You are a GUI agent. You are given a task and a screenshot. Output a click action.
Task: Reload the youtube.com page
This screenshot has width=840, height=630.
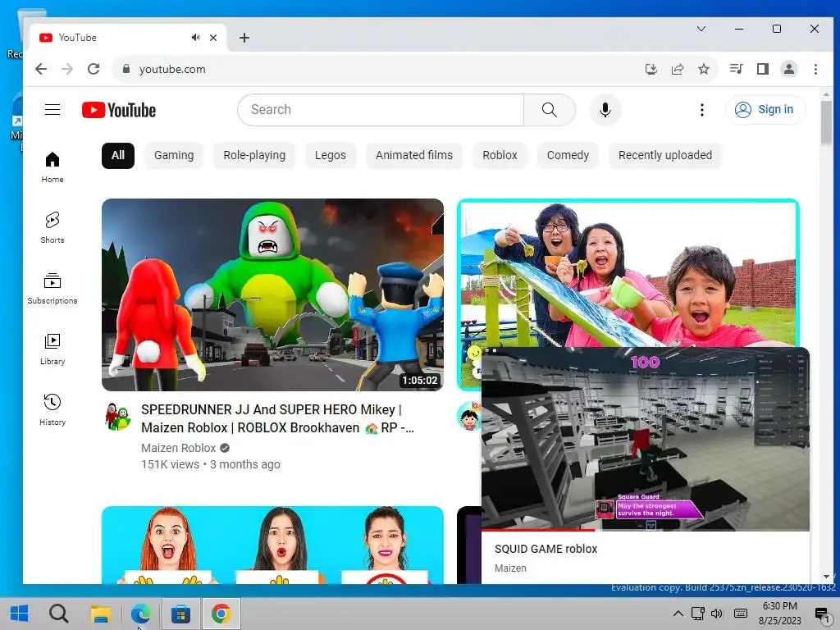tap(94, 69)
